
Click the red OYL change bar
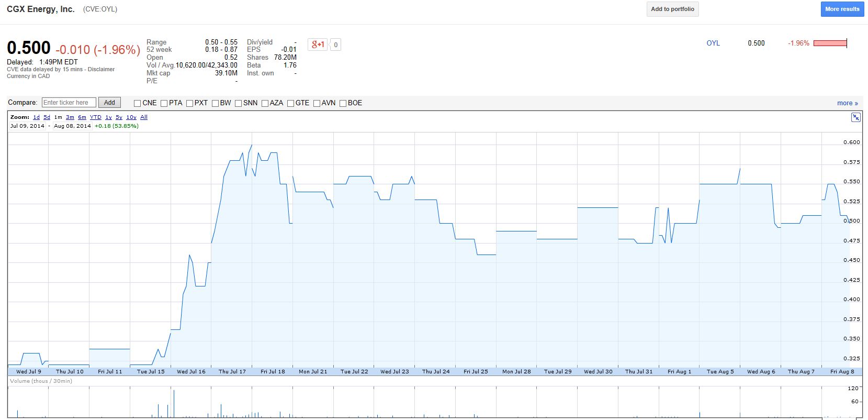click(x=830, y=43)
